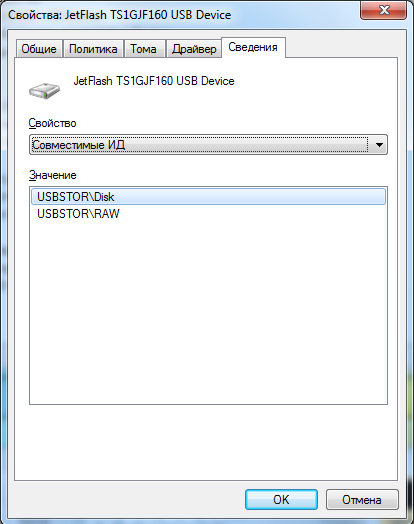Select the Сведения tab
The image size is (414, 524).
tap(253, 47)
